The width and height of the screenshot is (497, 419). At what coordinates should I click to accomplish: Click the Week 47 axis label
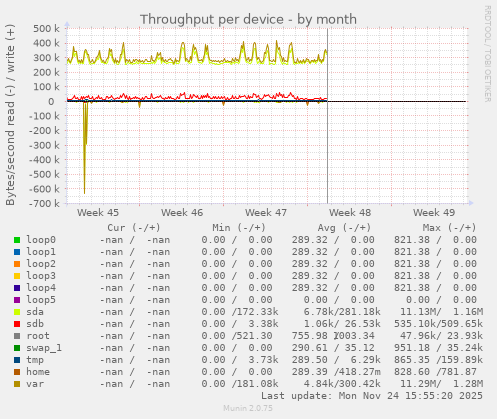(266, 213)
